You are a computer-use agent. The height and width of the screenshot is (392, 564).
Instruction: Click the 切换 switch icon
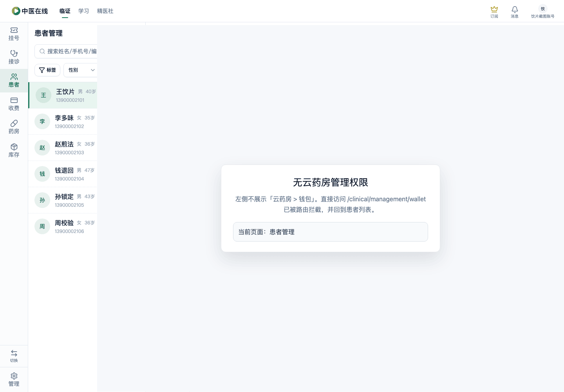coord(14,356)
